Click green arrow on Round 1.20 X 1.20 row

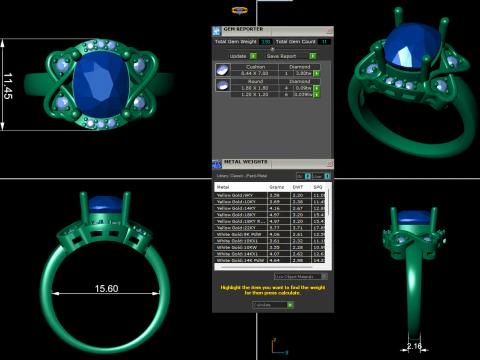pyautogui.click(x=317, y=95)
